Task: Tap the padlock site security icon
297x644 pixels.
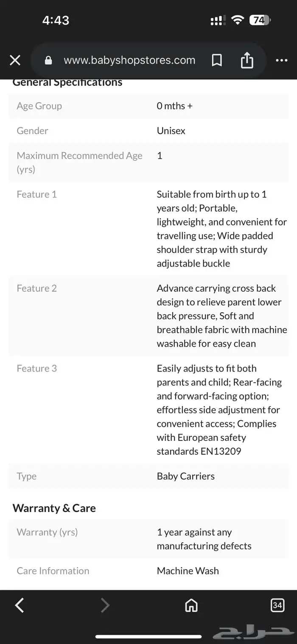Action: pyautogui.click(x=48, y=60)
